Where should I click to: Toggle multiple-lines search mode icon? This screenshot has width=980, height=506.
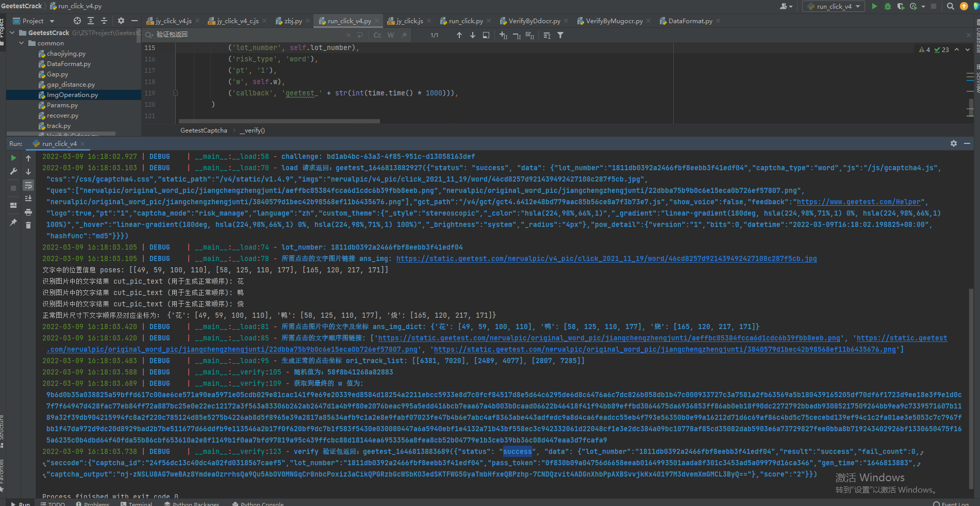click(x=360, y=35)
